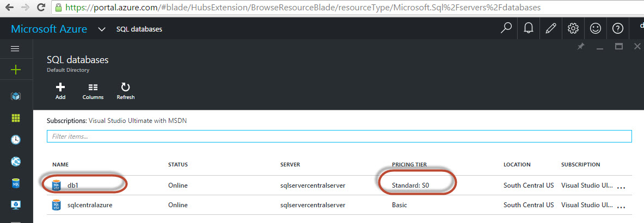This screenshot has width=644, height=223.
Task: Expand the chevron next to Microsoft Azure
Action: (x=101, y=29)
